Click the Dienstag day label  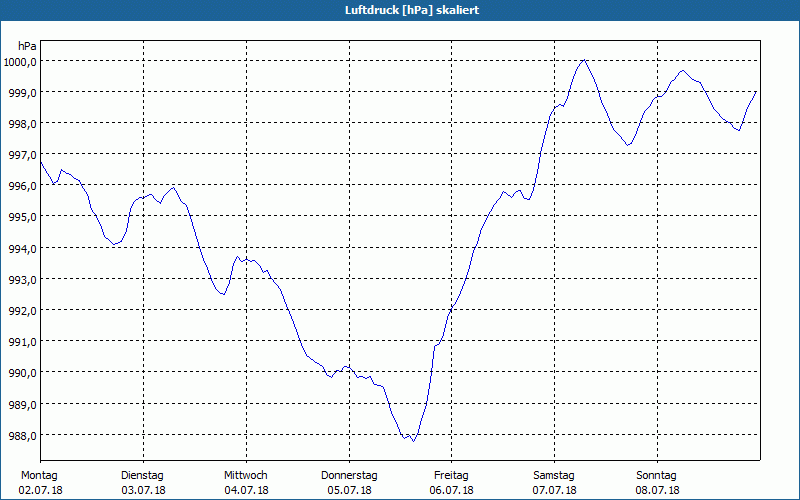142,476
